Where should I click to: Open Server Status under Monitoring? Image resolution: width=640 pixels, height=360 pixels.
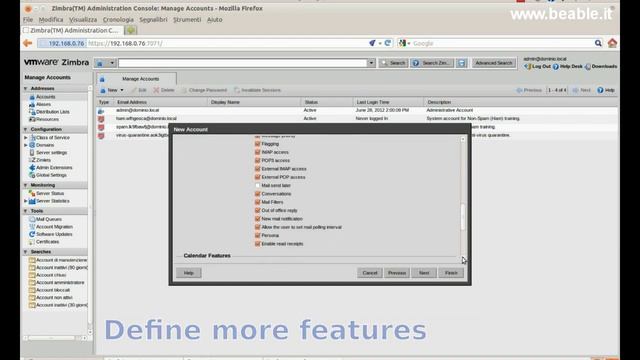[50, 193]
